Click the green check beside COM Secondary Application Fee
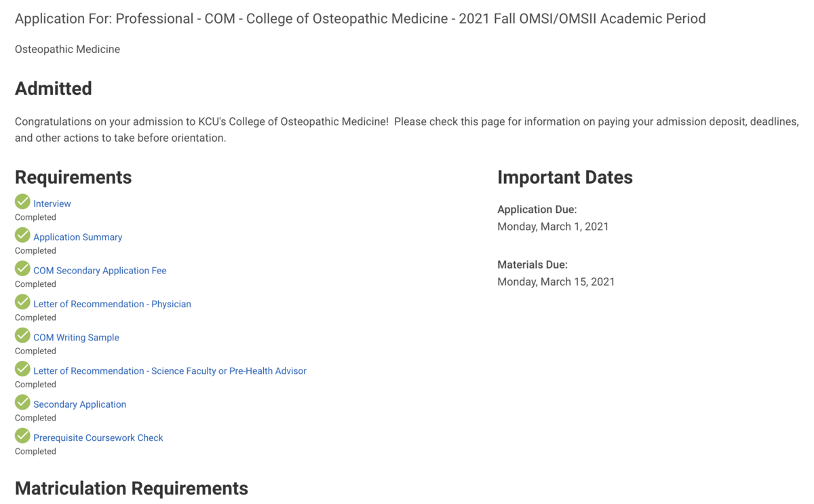The width and height of the screenshot is (814, 504). coord(22,268)
